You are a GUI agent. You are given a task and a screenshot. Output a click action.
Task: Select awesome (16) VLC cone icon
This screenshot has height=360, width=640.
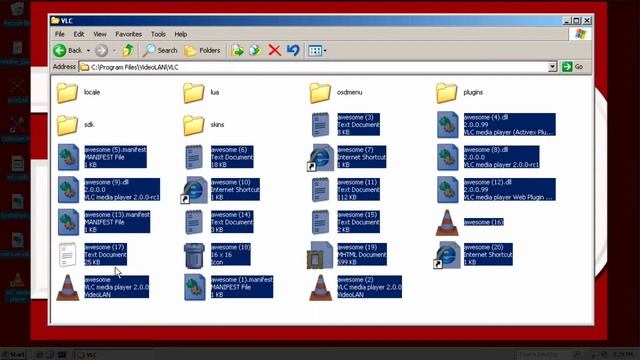447,222
